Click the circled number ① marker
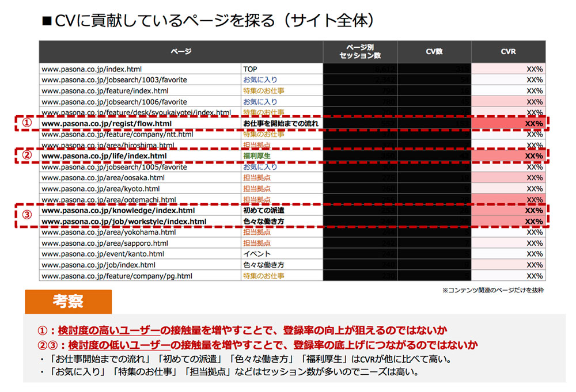Viewport: 576px width, 392px height. (26, 123)
